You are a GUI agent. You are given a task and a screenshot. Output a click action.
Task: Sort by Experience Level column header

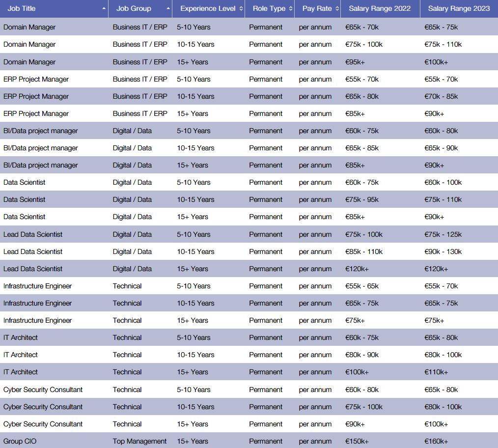click(208, 8)
